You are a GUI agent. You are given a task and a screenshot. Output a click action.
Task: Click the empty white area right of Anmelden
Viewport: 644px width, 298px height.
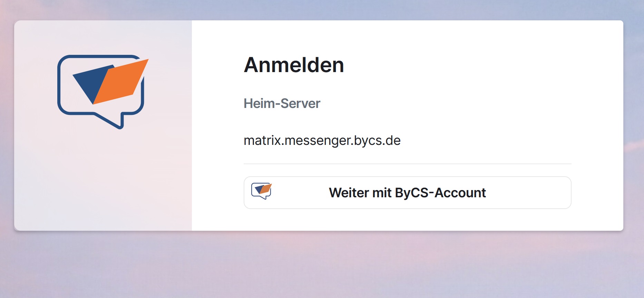click(483, 65)
